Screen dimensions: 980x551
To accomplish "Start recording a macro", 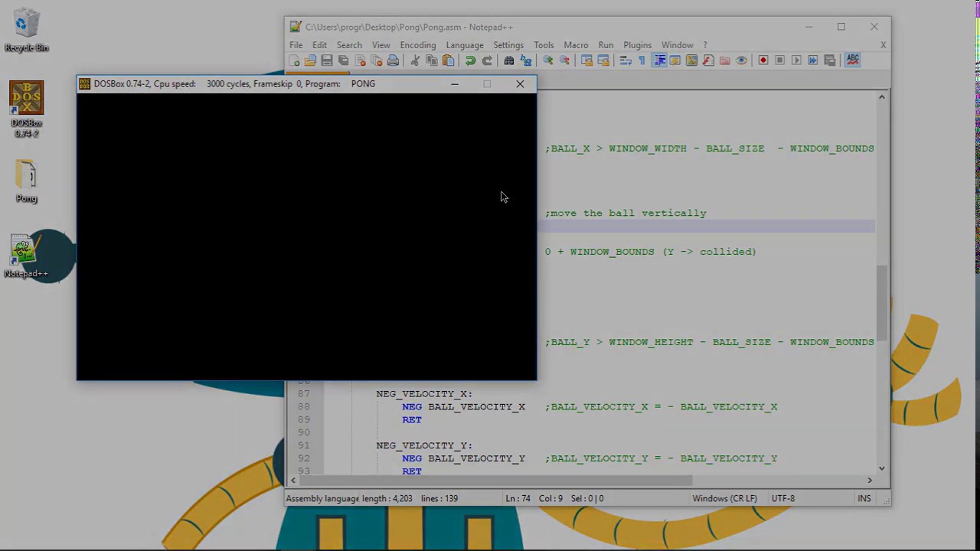I will (x=763, y=60).
